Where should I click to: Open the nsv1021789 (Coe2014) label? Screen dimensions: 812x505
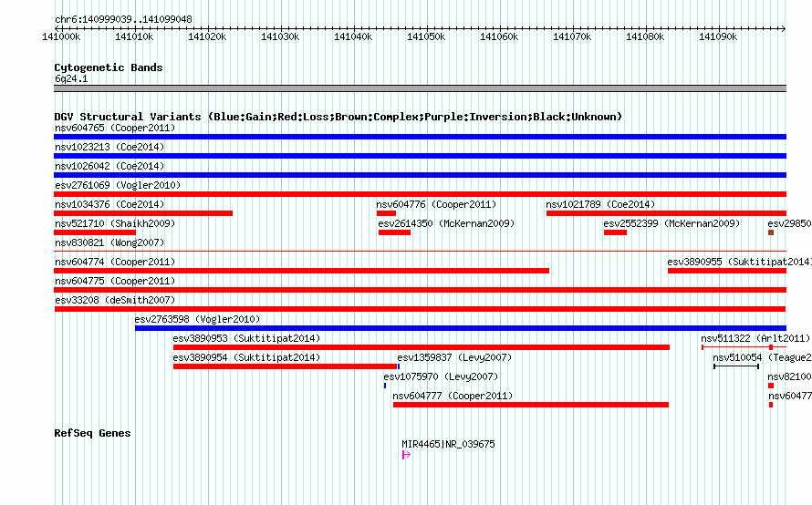(600, 204)
